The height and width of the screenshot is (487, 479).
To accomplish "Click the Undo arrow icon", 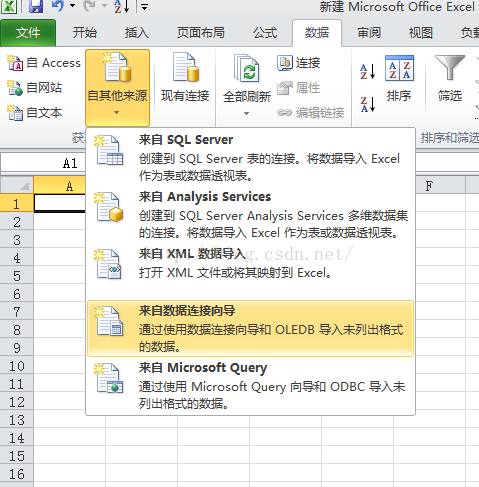I will click(58, 6).
